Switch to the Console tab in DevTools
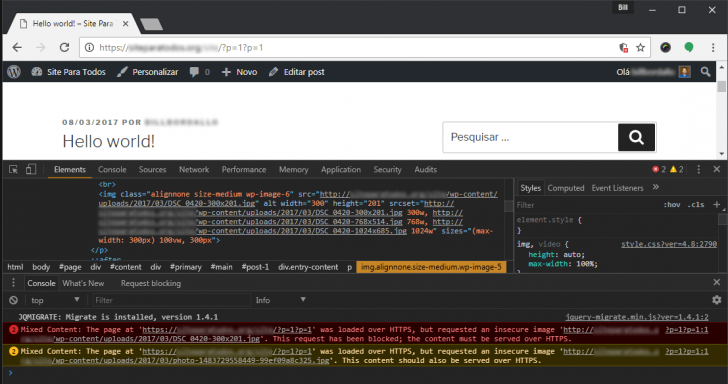The width and height of the screenshot is (728, 384). pyautogui.click(x=112, y=169)
